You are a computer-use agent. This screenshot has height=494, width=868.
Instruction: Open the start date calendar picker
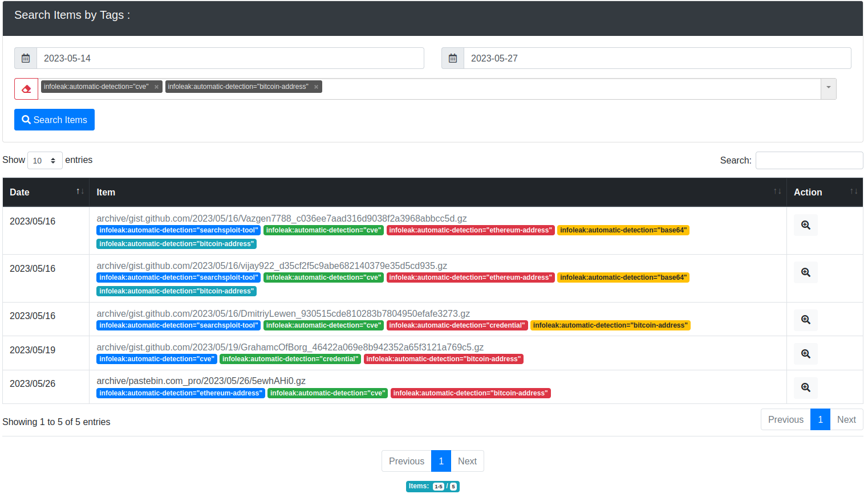coord(25,58)
